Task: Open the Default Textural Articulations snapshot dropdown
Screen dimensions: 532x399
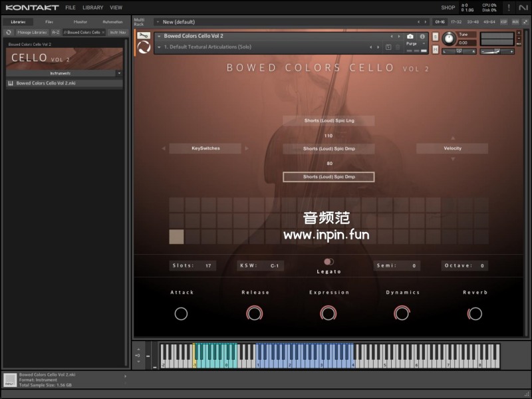Action: 159,47
